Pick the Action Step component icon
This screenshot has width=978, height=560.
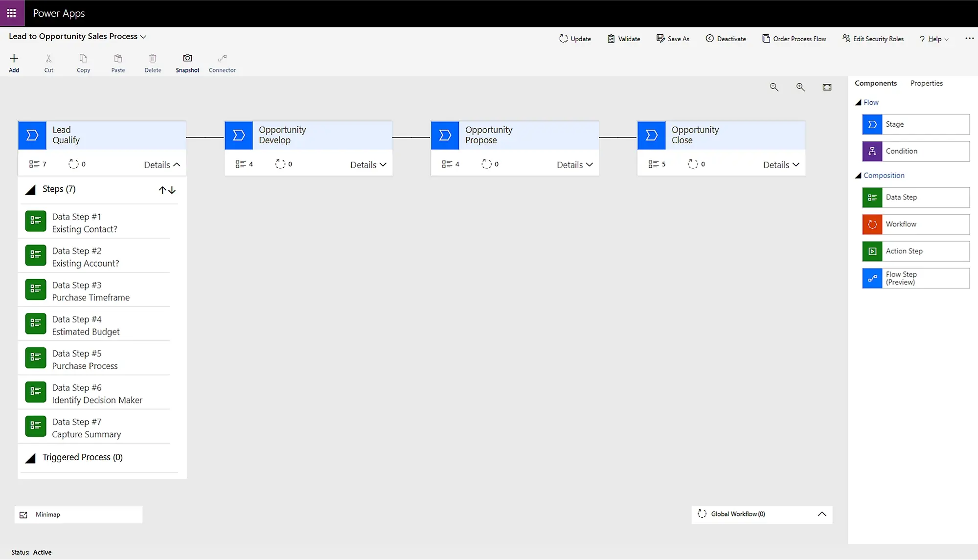point(872,251)
